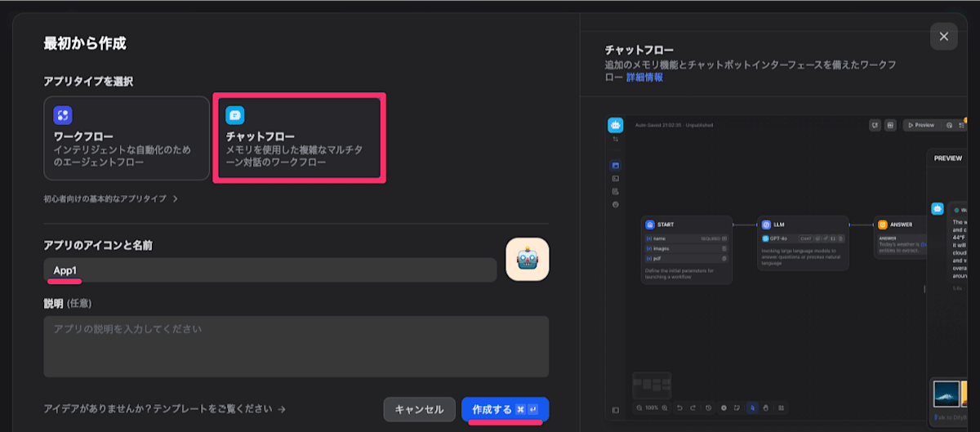Select the ワークフロー app type card
Image resolution: width=980 pixels, height=432 pixels.
[x=127, y=138]
